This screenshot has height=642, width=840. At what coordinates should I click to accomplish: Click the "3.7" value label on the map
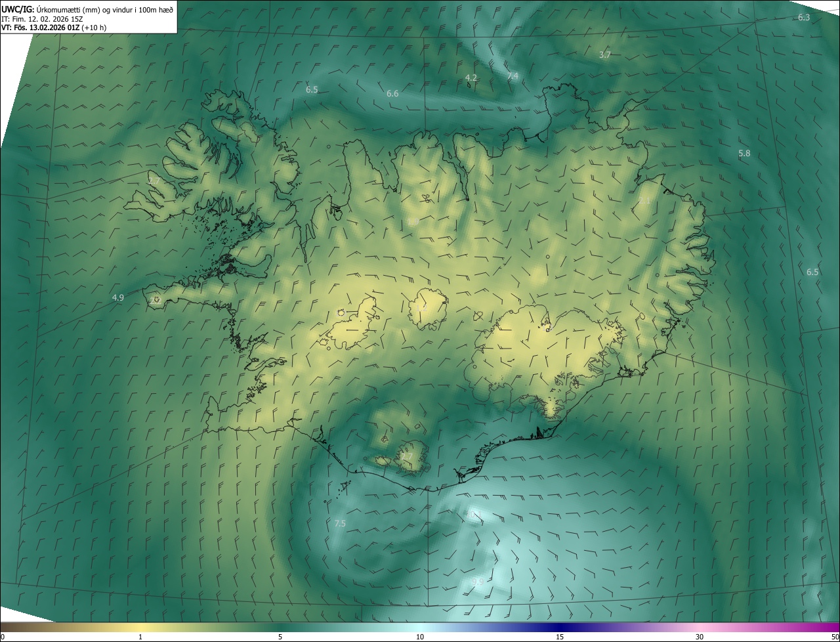click(x=605, y=55)
